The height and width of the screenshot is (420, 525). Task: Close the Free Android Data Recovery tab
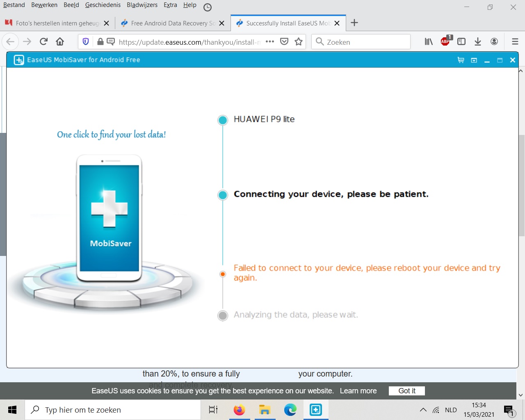coord(221,23)
